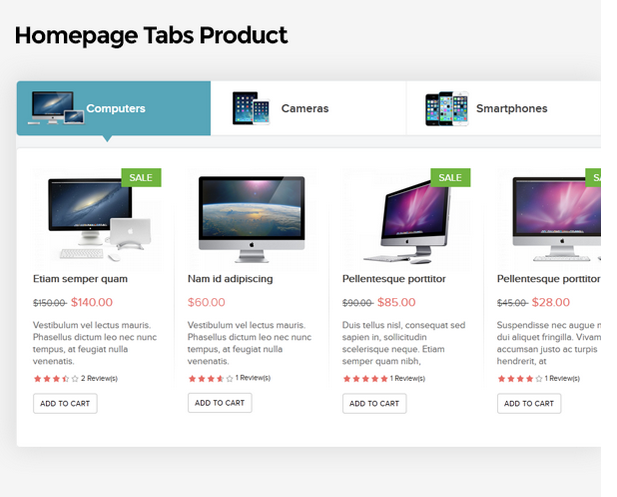Add Nam id adipiscing to cart
Image resolution: width=617 pixels, height=497 pixels.
point(220,403)
